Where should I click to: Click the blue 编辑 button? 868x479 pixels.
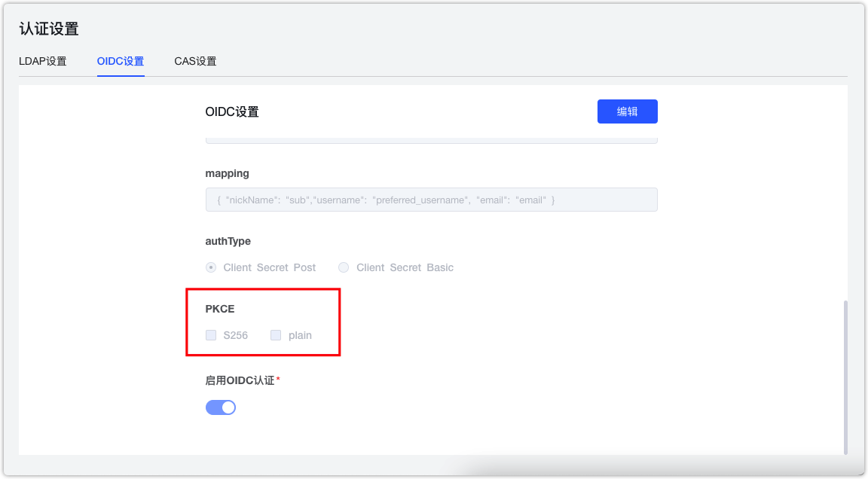(x=627, y=111)
